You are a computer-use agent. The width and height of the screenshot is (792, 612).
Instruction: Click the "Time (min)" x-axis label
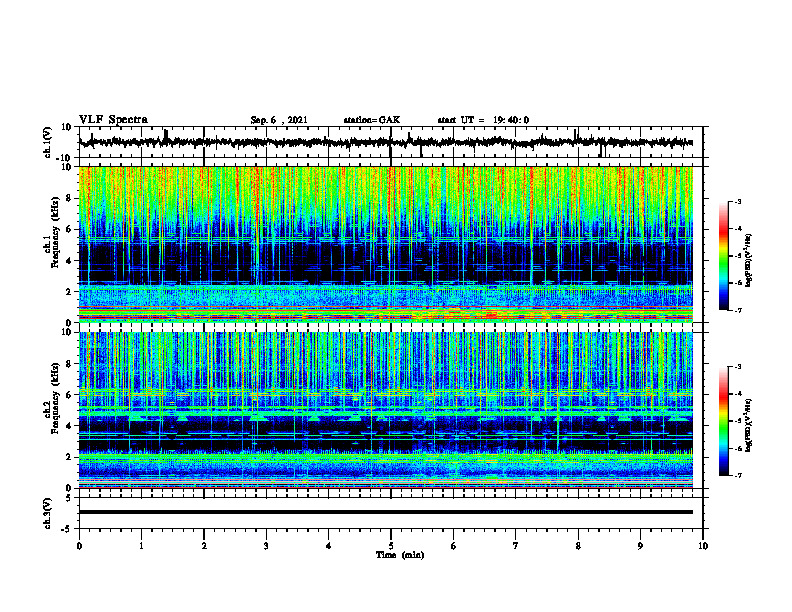400,555
